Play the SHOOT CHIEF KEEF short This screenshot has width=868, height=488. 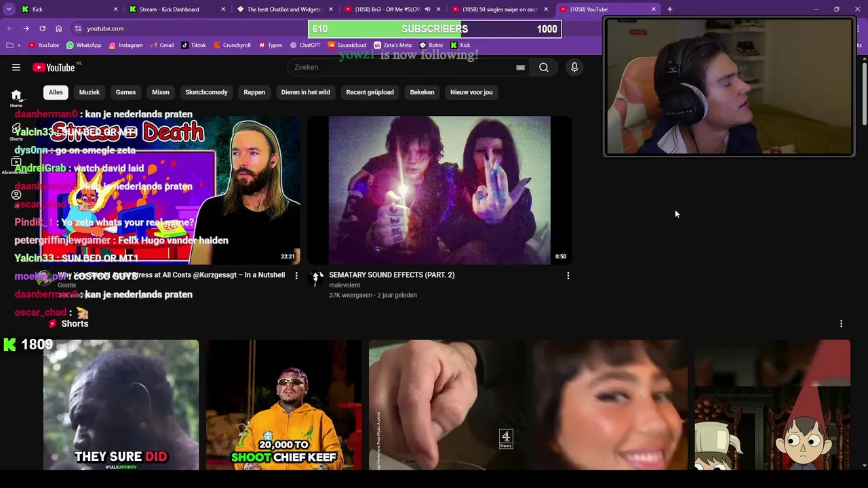point(283,405)
